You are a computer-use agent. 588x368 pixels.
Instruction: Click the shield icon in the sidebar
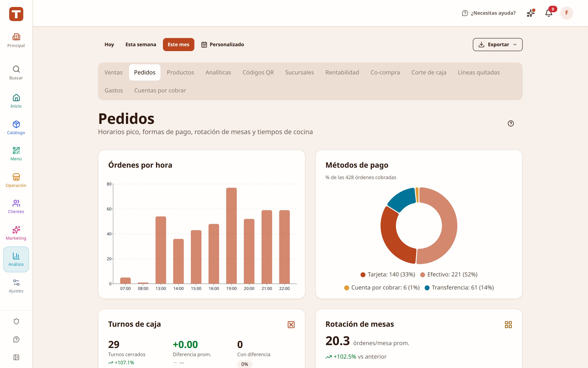coord(16,322)
